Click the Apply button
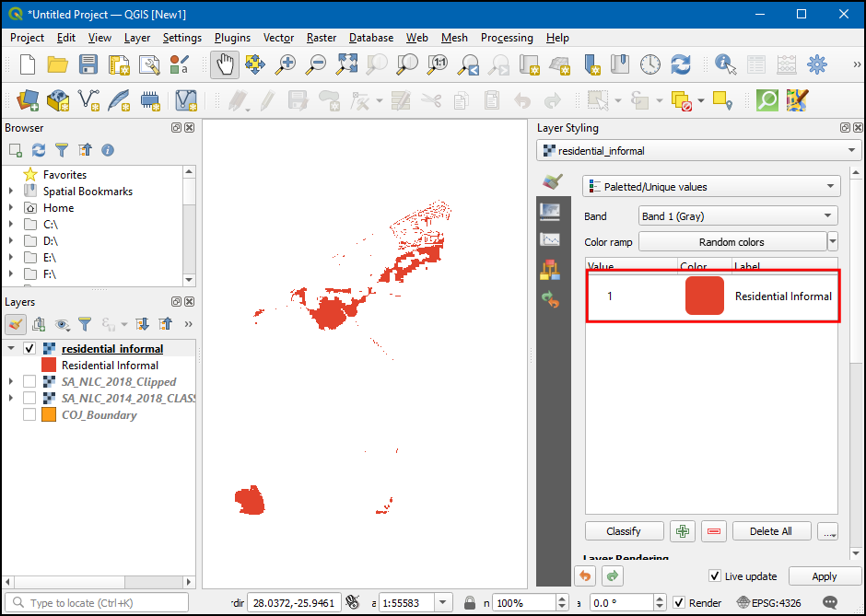 (824, 576)
